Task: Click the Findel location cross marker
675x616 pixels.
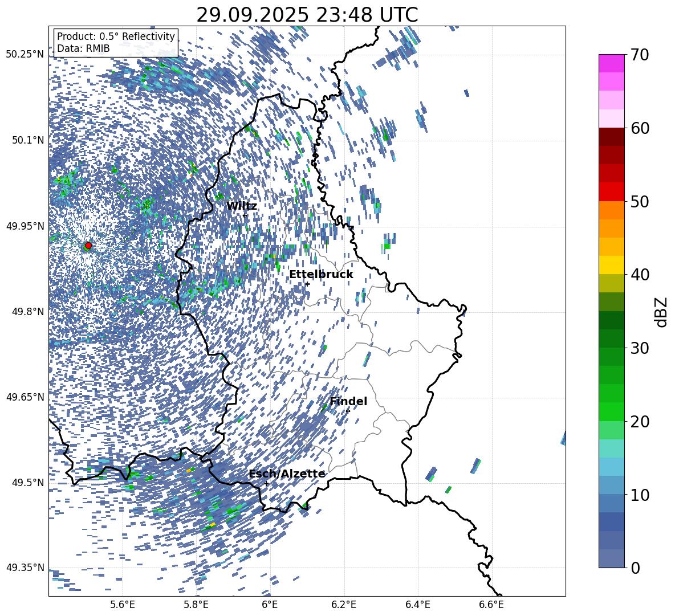Action: (x=348, y=411)
